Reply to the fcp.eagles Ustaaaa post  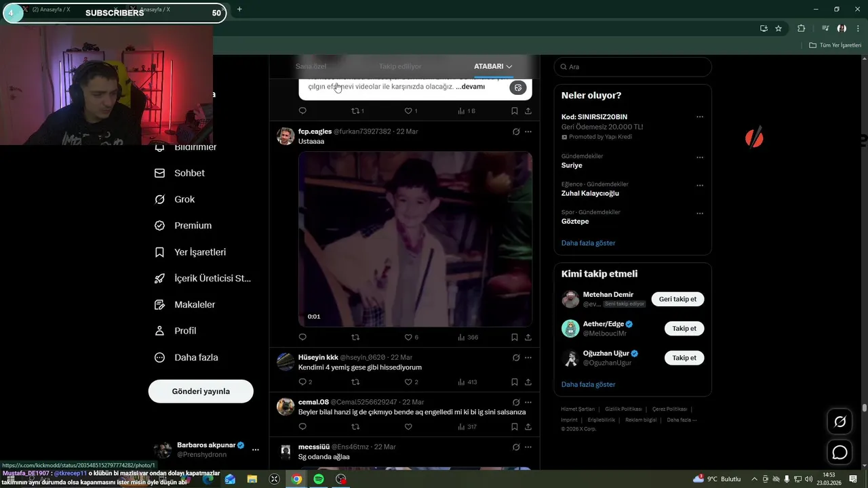(302, 337)
